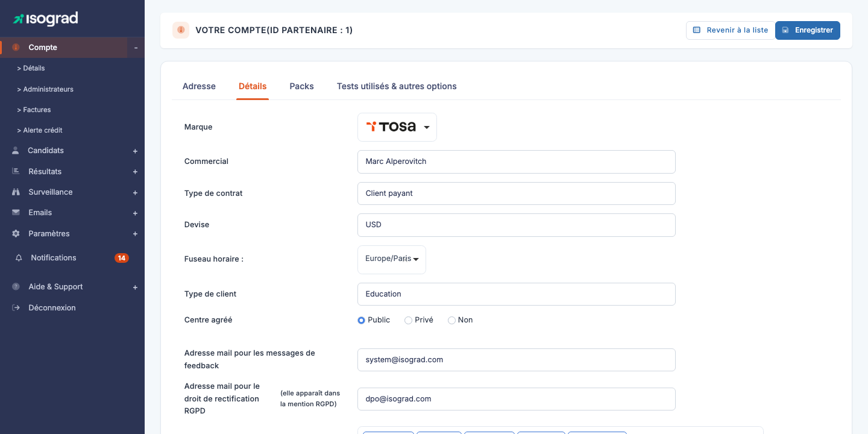Select Privé for Centre agréé
This screenshot has width=868, height=434.
click(408, 320)
